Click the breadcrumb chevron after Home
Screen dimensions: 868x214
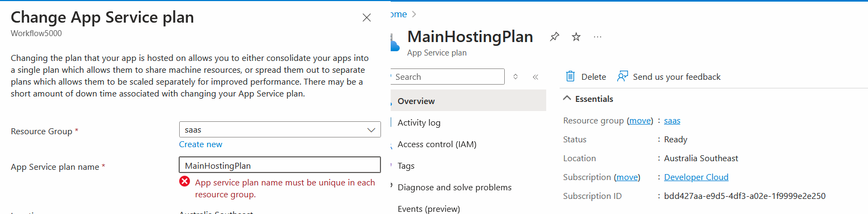(x=414, y=15)
